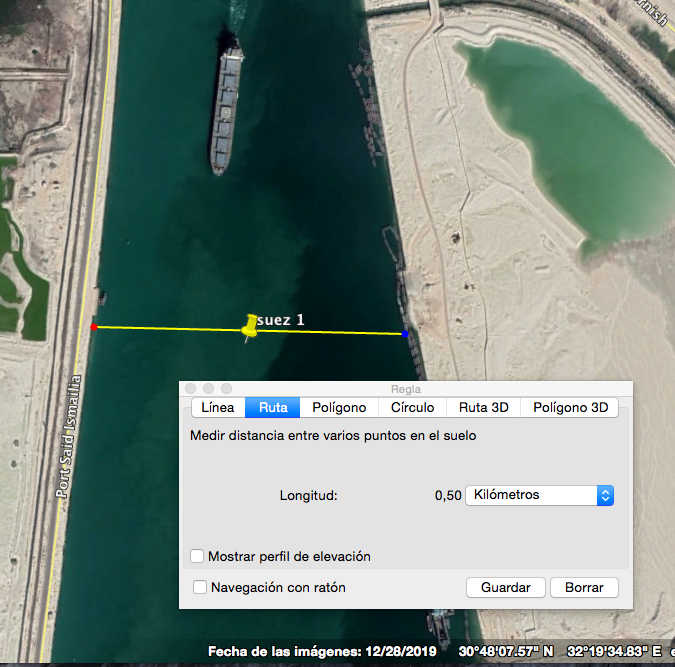
Task: Switch to the Línea tab
Action: point(218,407)
